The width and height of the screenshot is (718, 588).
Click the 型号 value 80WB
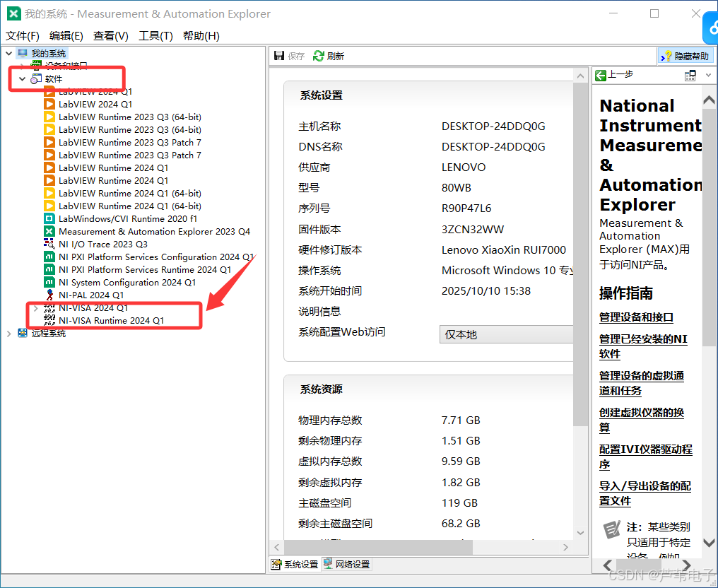click(456, 188)
